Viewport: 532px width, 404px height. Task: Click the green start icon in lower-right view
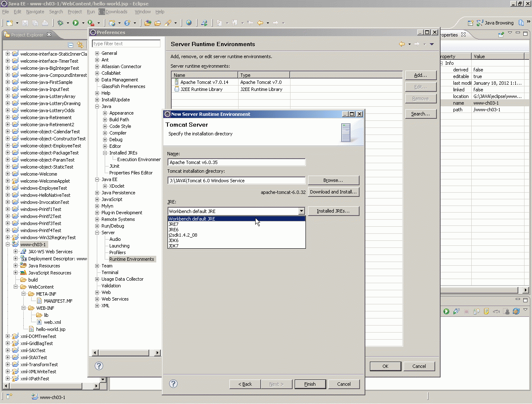click(446, 311)
